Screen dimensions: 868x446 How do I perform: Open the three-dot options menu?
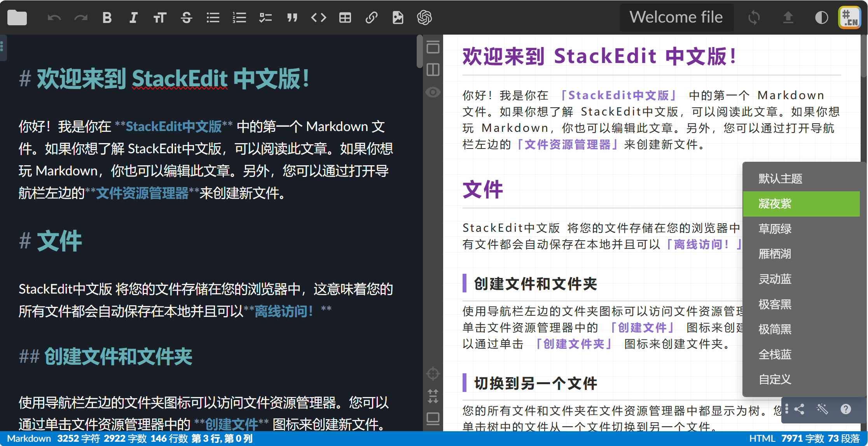[787, 408]
